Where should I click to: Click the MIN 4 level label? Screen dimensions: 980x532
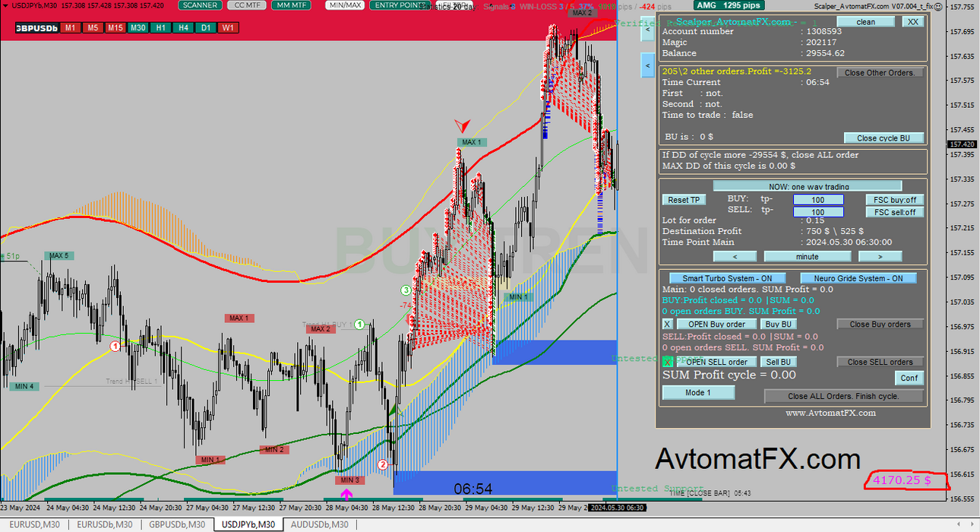pos(23,387)
